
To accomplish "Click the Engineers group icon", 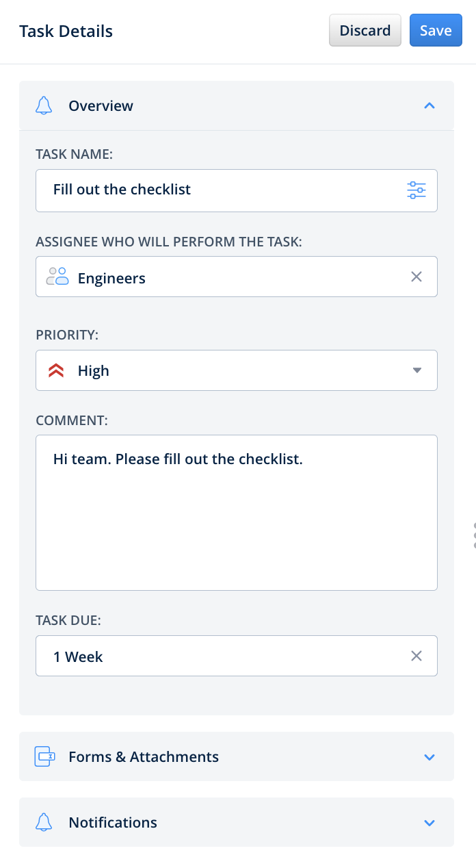I will point(57,277).
